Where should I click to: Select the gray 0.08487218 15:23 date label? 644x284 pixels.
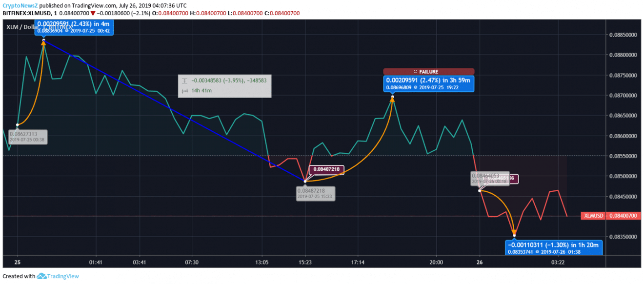click(x=316, y=194)
